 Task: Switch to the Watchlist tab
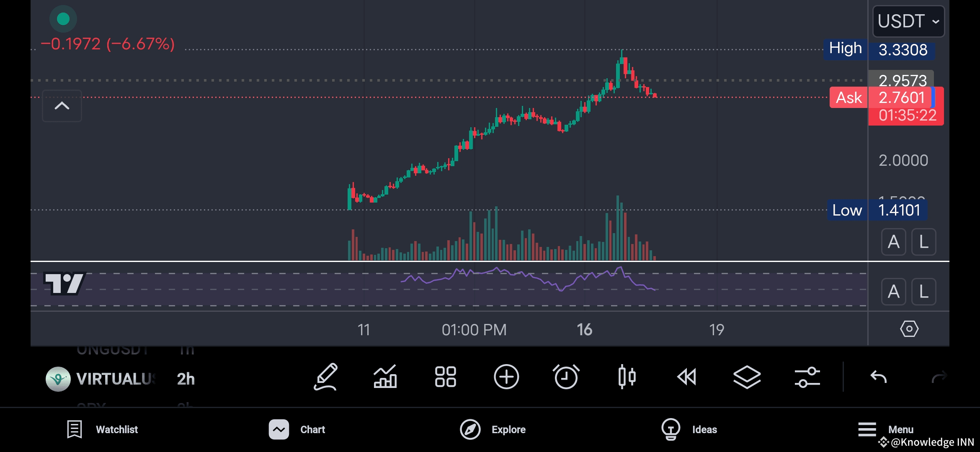(103, 429)
